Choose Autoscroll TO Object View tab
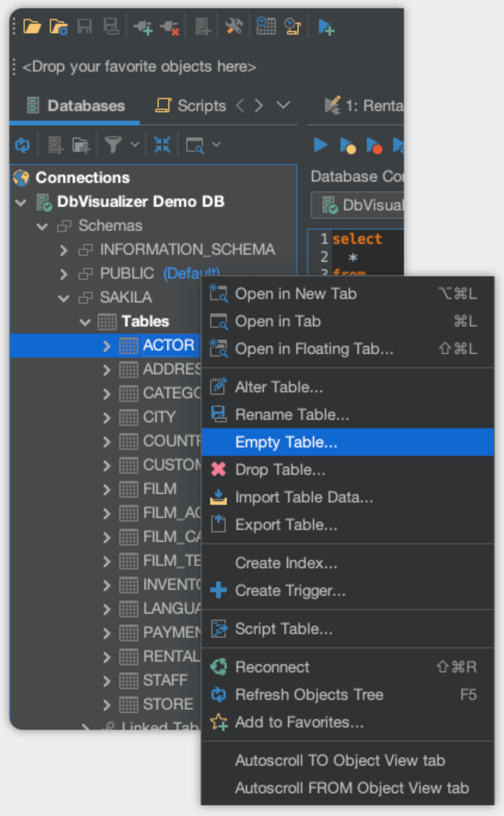This screenshot has height=816, width=504. pos(347,760)
